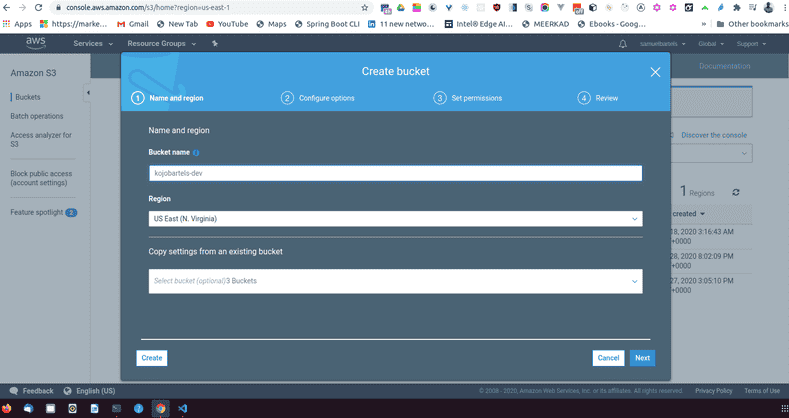The width and height of the screenshot is (789, 418).
Task: Open Terms of Use link
Action: tap(762, 391)
